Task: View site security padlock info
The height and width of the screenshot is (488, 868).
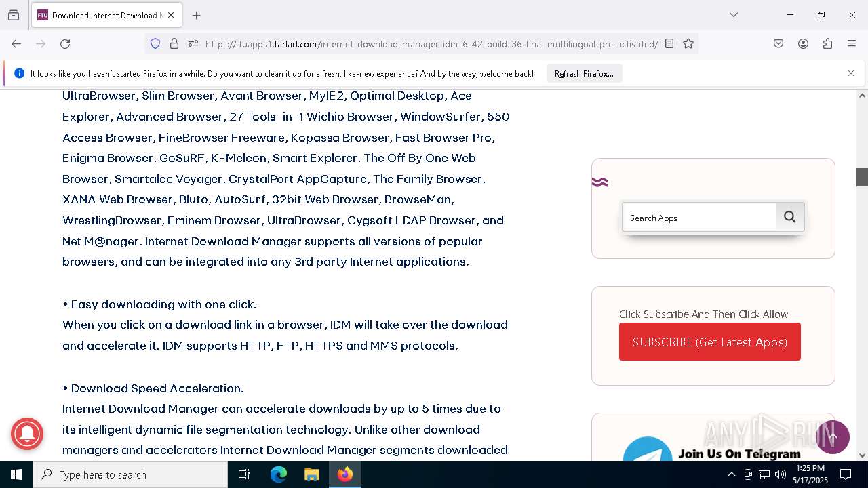Action: (174, 44)
